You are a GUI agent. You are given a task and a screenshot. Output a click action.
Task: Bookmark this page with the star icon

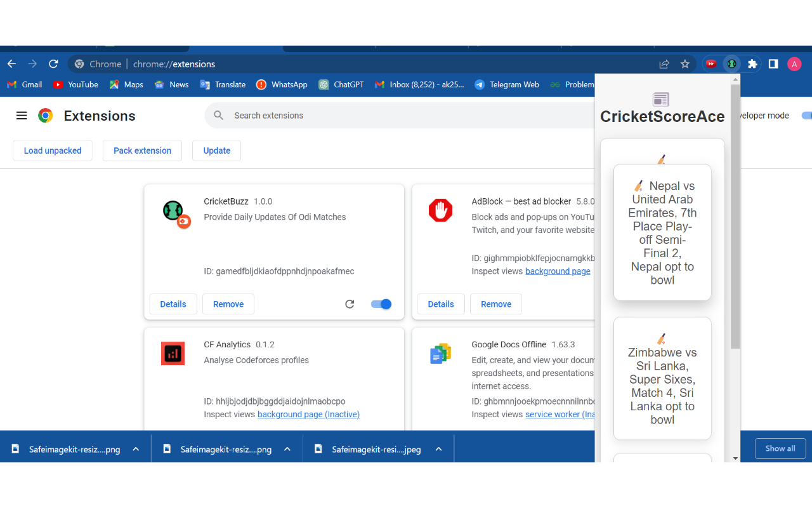pyautogui.click(x=685, y=64)
